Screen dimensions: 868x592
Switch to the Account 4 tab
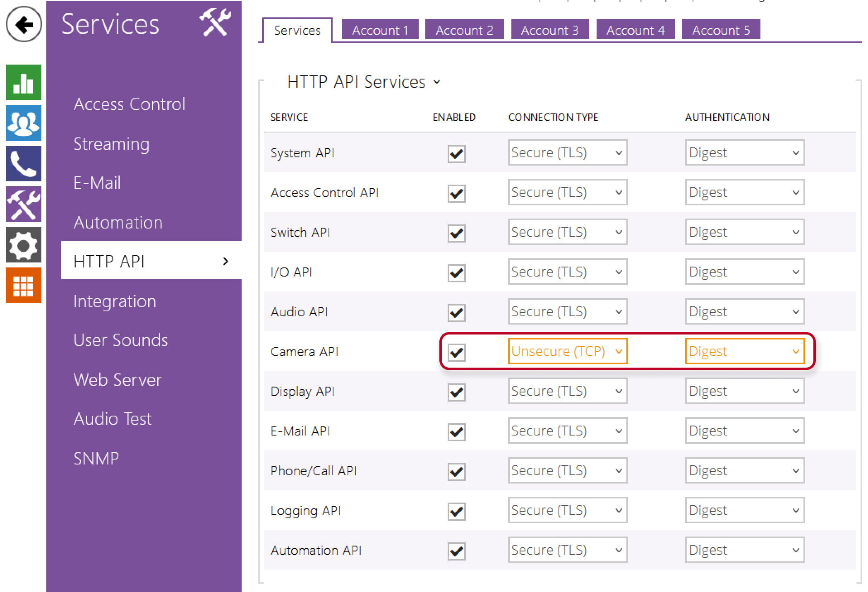(635, 30)
